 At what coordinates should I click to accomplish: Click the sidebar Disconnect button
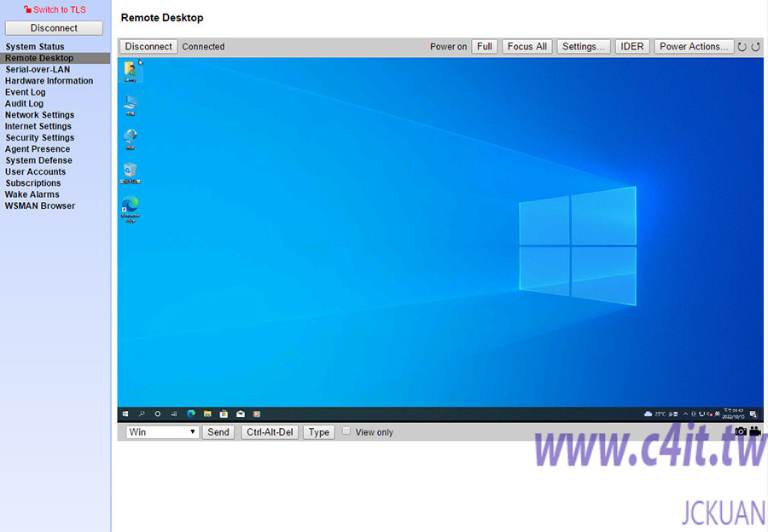pyautogui.click(x=54, y=28)
